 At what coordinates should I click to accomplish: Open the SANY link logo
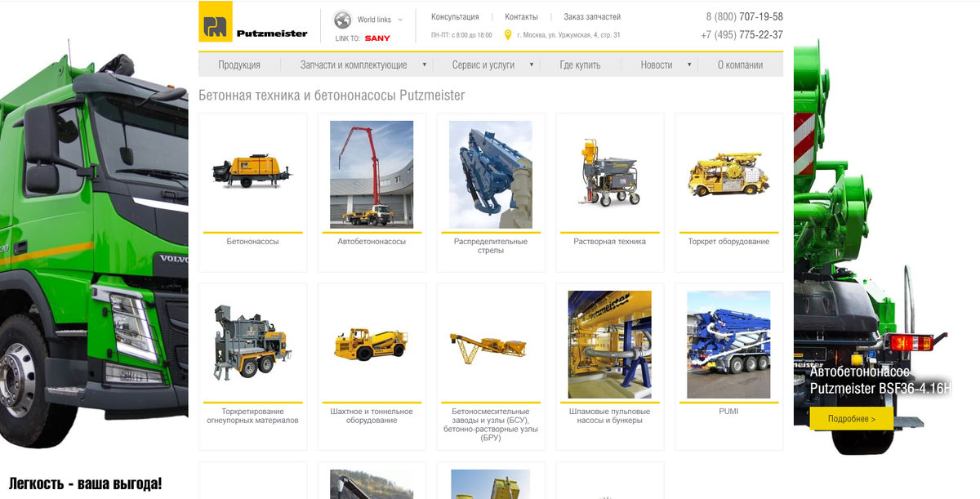coord(377,38)
